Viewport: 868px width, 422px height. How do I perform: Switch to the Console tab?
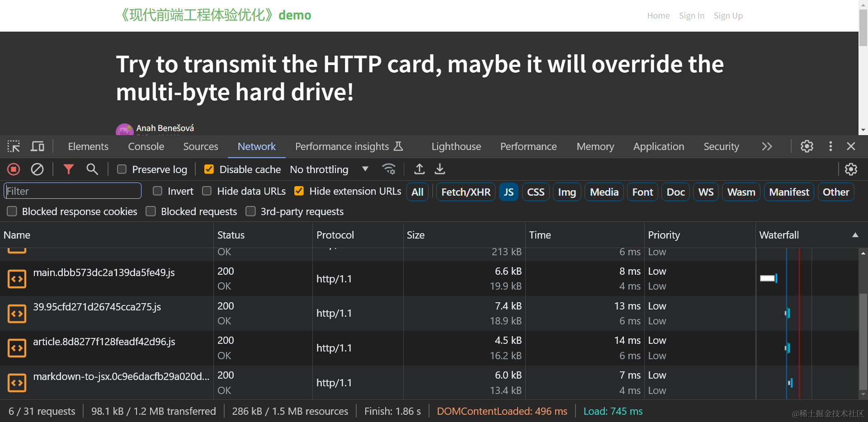pos(146,146)
